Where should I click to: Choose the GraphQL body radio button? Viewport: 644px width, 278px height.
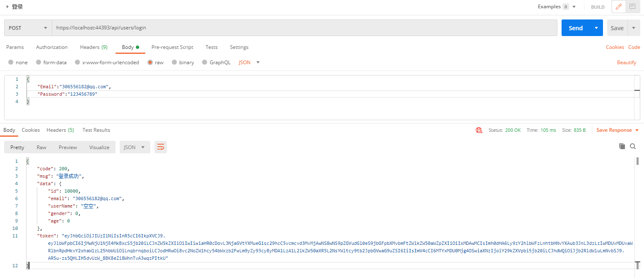[x=205, y=63]
